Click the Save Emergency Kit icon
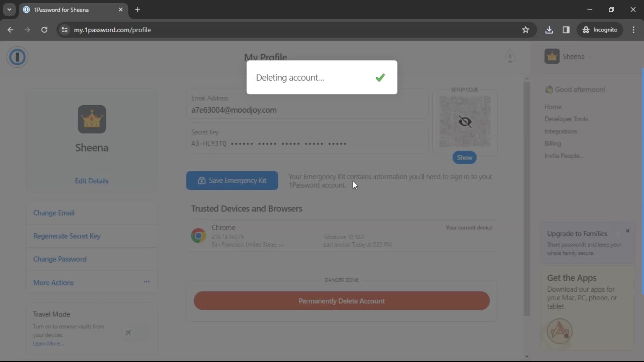This screenshot has width=644, height=362. [201, 180]
